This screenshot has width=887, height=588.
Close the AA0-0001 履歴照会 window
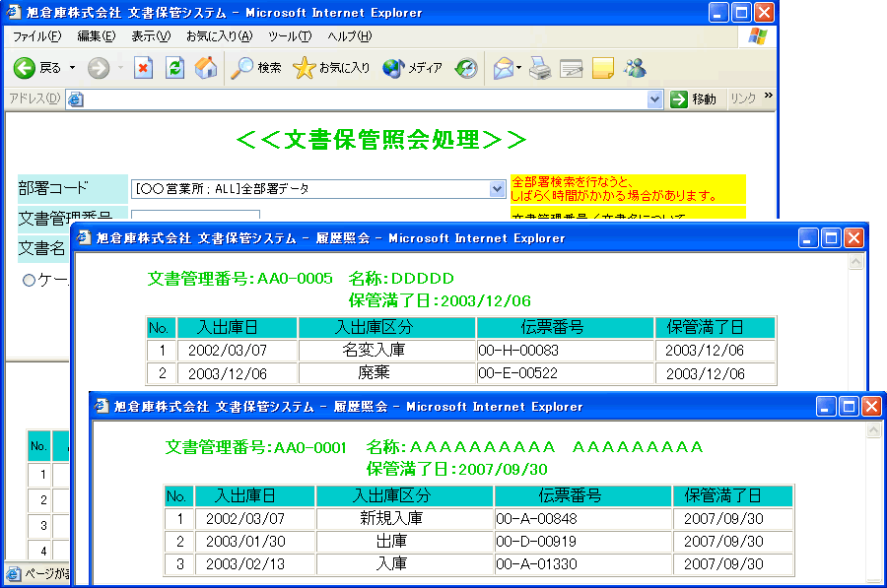tap(872, 407)
